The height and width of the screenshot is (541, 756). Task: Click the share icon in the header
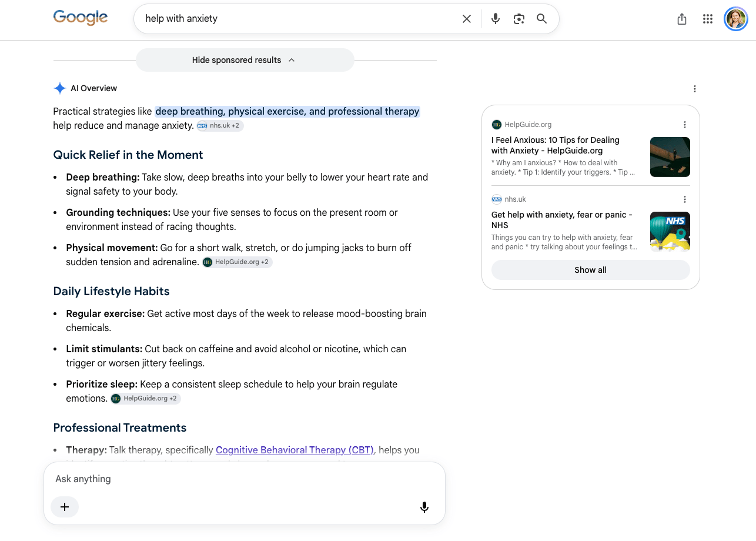tap(682, 19)
